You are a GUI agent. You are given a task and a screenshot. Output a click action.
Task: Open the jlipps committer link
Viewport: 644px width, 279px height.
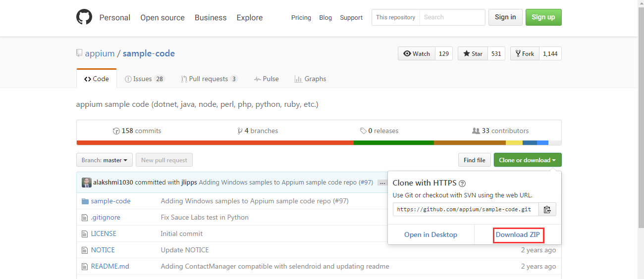coord(188,183)
